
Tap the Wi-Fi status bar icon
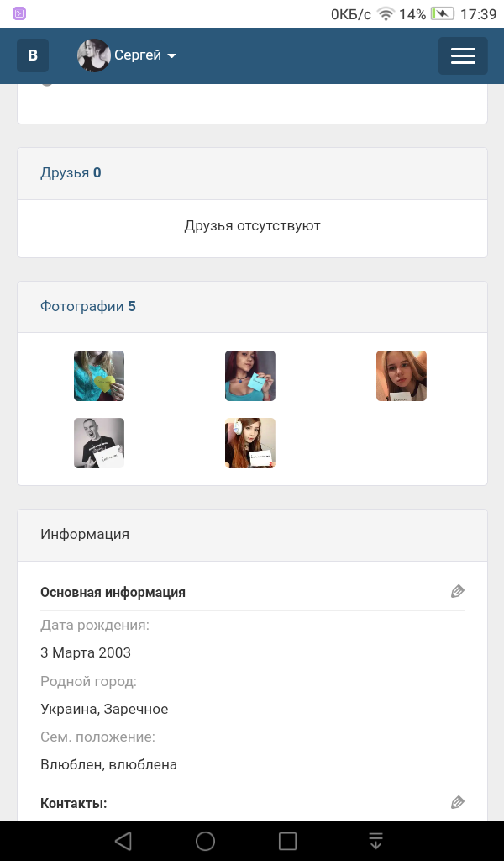386,13
